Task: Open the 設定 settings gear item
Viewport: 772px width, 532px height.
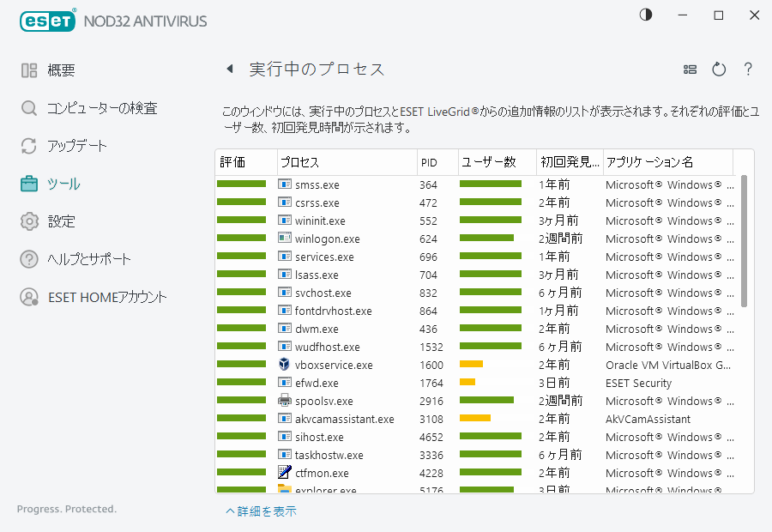Action: (x=61, y=221)
